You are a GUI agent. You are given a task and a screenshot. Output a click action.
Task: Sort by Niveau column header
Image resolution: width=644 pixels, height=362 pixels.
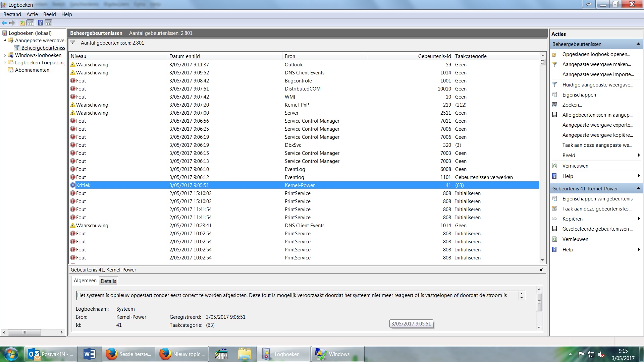pyautogui.click(x=118, y=56)
